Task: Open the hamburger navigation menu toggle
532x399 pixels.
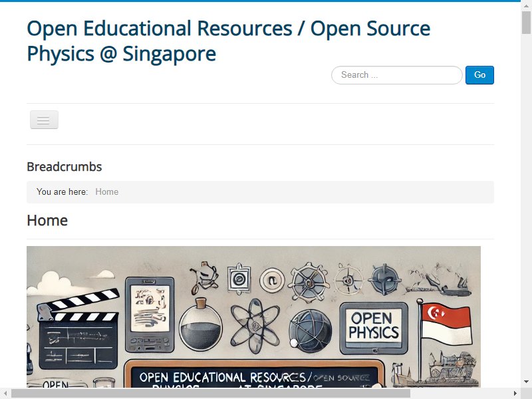Action: [44, 120]
